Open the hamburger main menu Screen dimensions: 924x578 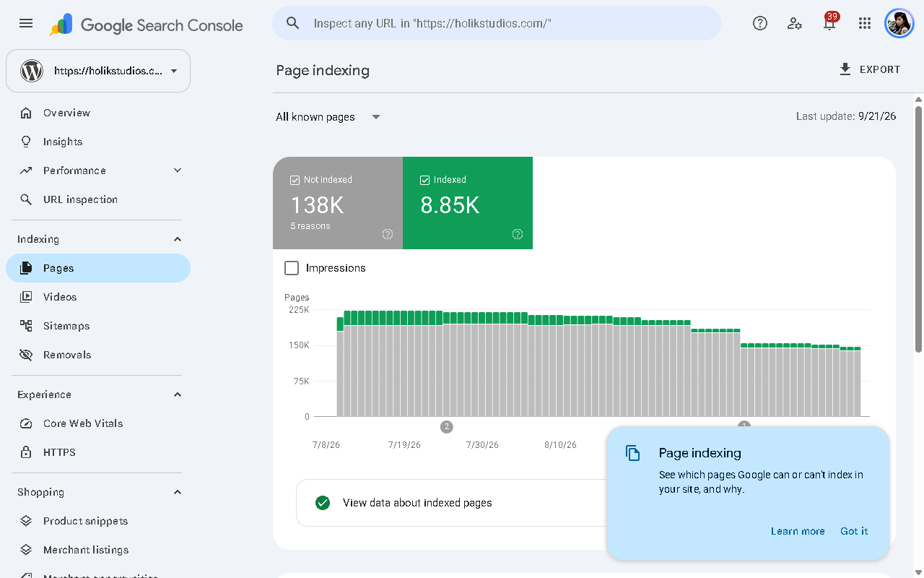point(26,23)
